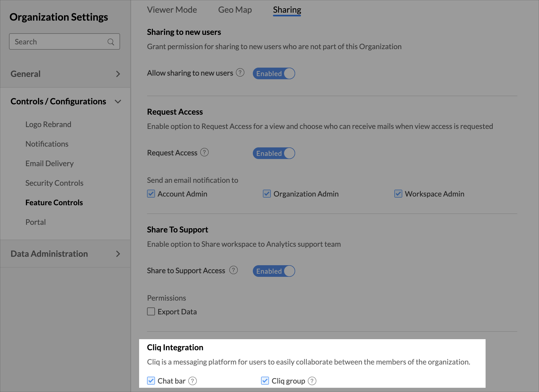Click help icon beside Share to Support Access

tap(233, 270)
